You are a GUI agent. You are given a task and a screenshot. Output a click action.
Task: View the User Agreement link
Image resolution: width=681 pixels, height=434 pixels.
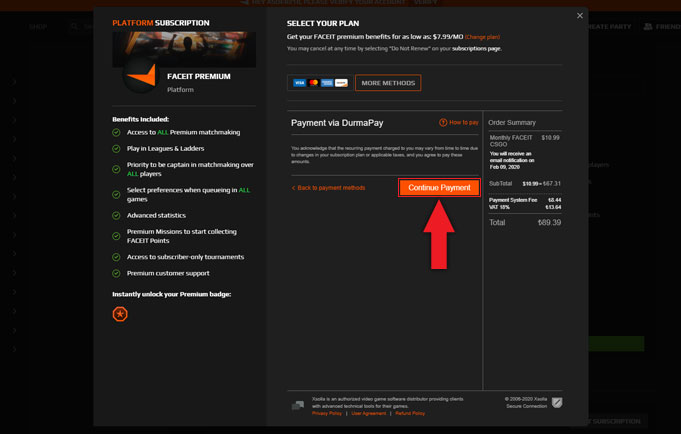[x=368, y=413]
